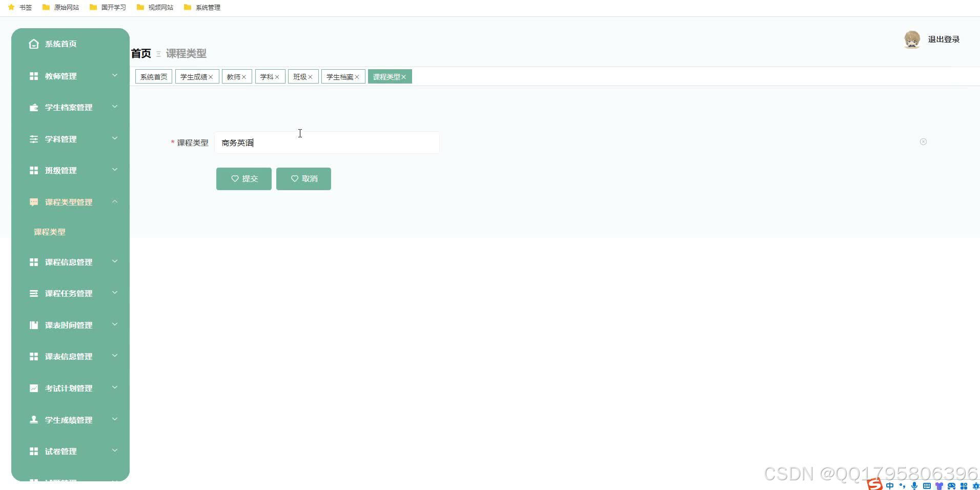Click the home icon beside 系统首页
Viewport: 980px width, 490px height.
34,44
